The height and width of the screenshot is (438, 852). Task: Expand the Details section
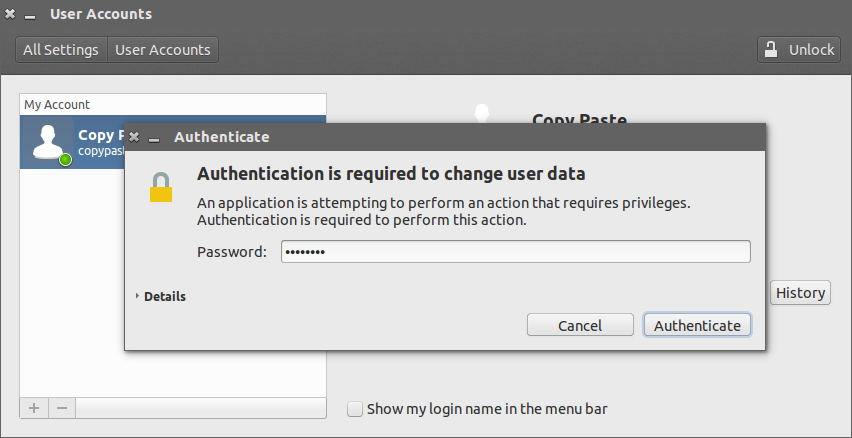click(161, 296)
